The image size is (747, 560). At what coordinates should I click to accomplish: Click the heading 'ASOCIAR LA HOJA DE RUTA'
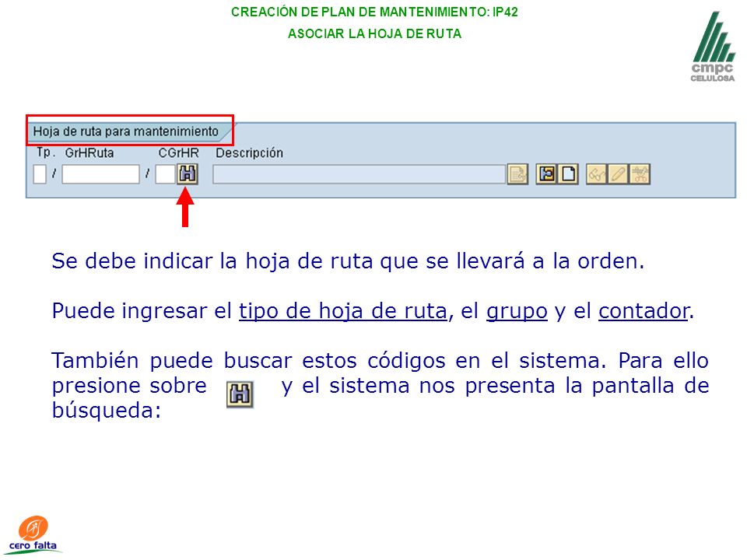point(374,33)
